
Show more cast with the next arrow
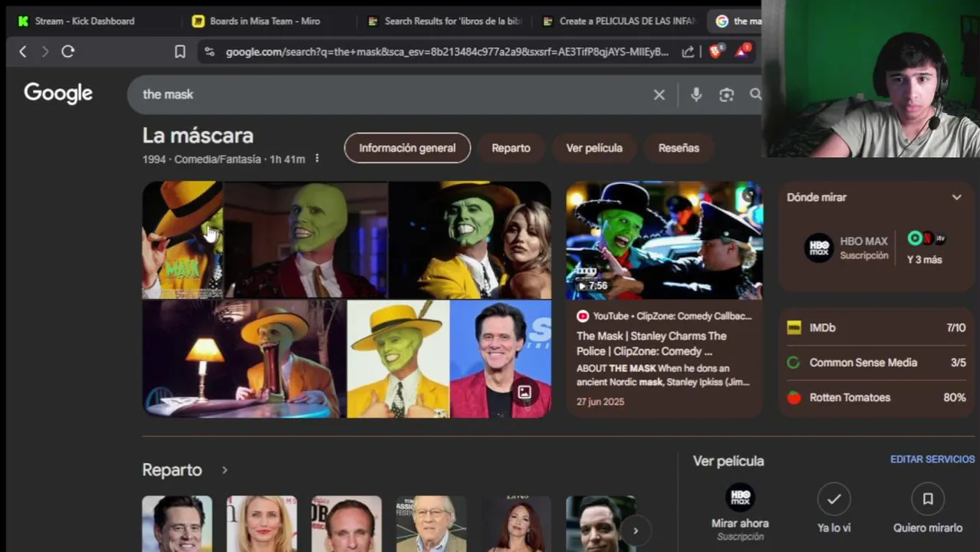pyautogui.click(x=635, y=530)
